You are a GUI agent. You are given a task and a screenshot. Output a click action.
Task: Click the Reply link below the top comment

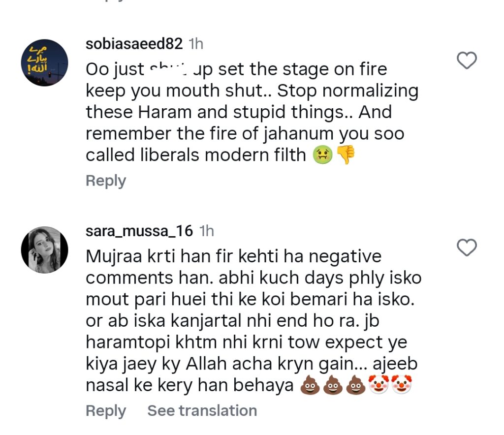[x=105, y=181]
